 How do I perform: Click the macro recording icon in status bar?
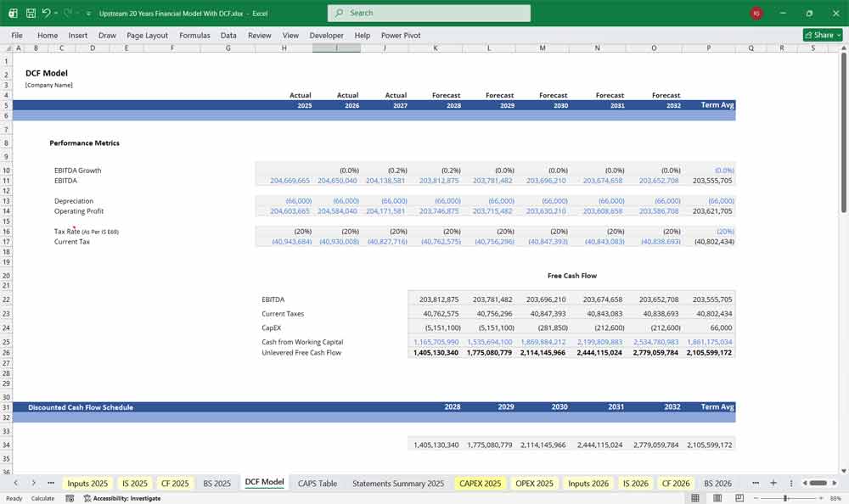click(68, 498)
